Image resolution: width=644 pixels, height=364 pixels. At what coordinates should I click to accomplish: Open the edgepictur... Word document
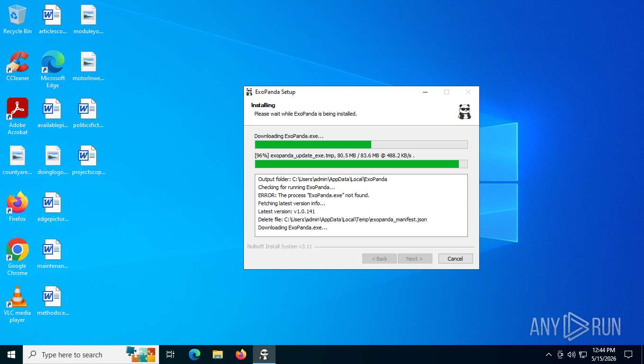(x=53, y=207)
